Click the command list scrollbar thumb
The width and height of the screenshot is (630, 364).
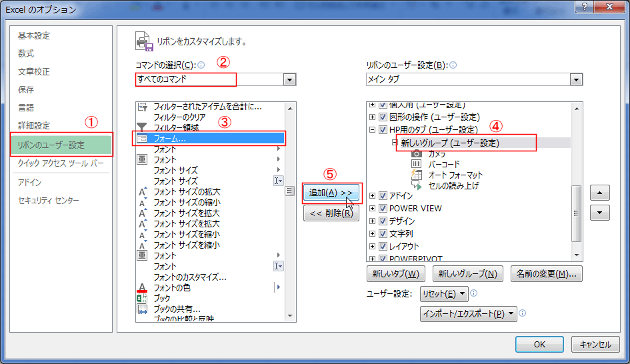tap(290, 191)
